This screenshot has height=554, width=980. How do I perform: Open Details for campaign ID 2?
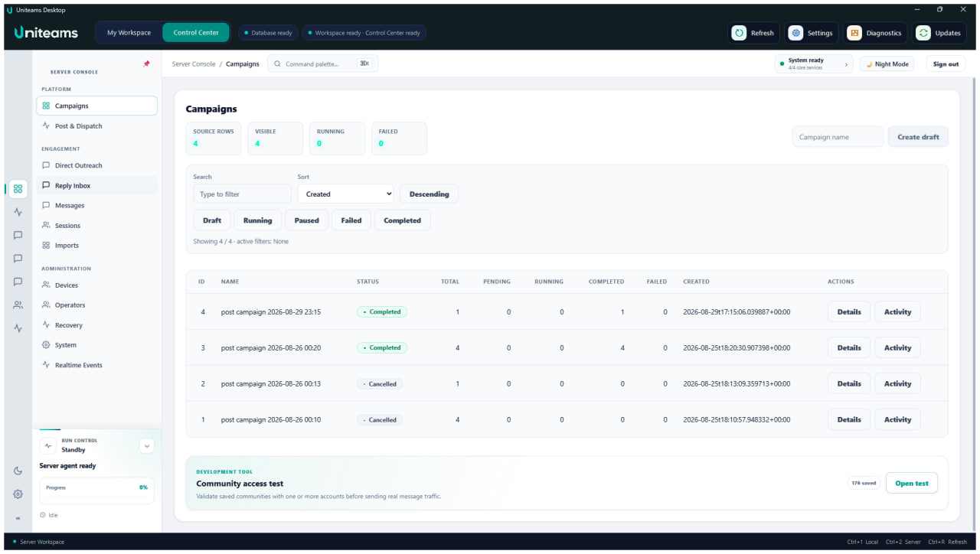click(x=849, y=384)
